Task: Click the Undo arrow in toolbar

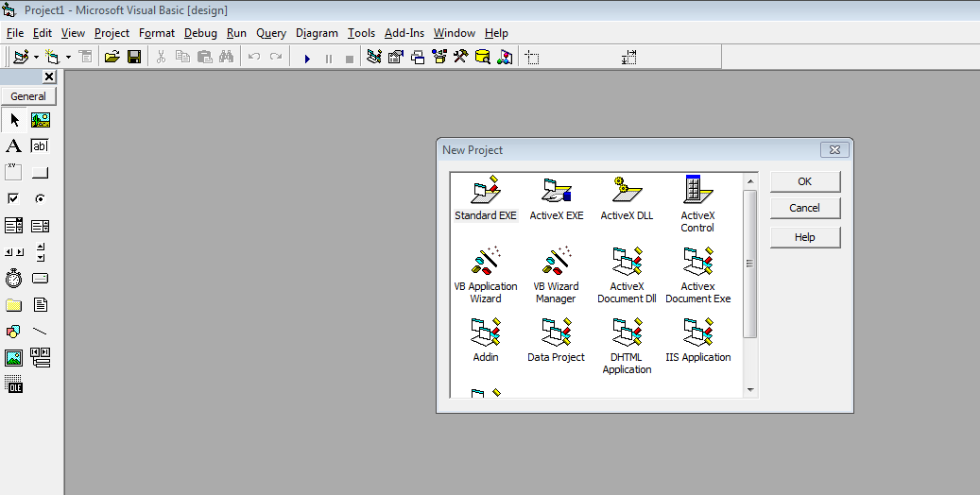Action: click(254, 58)
